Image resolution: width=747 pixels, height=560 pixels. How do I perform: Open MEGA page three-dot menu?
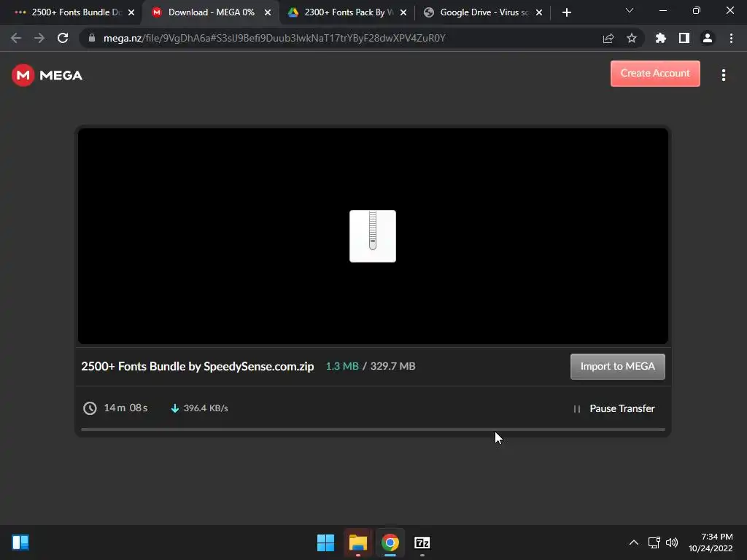pyautogui.click(x=723, y=75)
